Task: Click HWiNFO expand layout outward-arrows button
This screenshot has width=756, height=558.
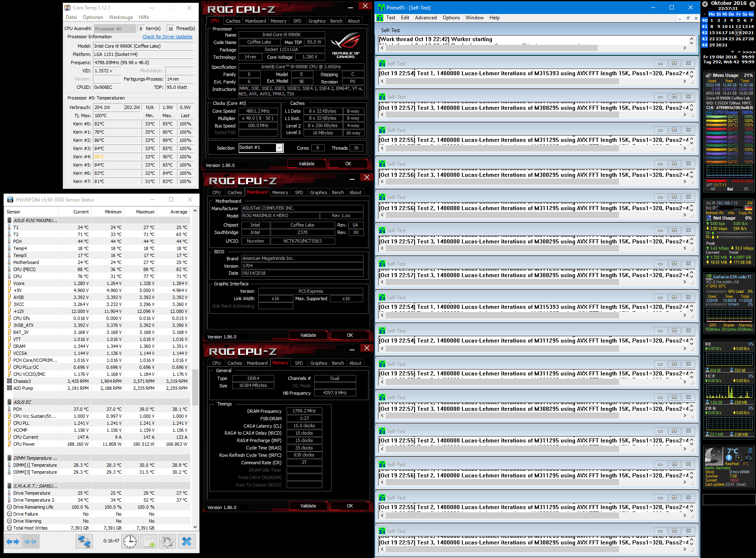Action: click(x=13, y=542)
